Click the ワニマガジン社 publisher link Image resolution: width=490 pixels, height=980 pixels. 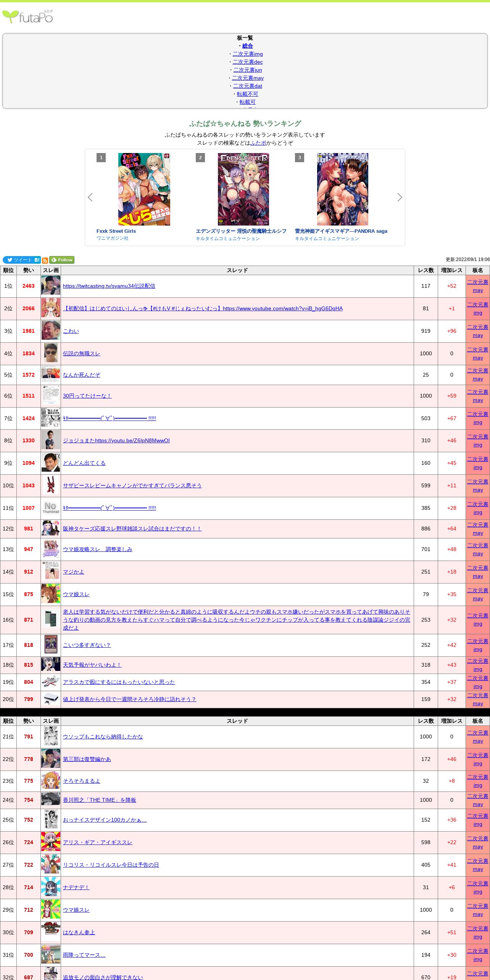(113, 238)
